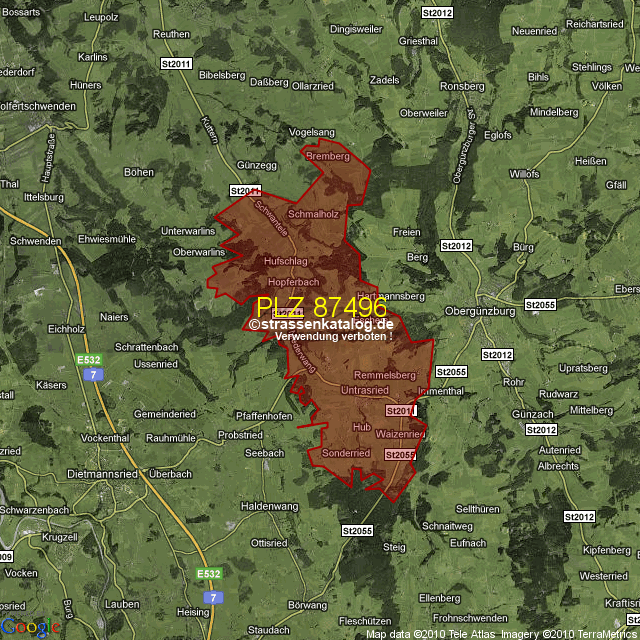The image size is (640, 640).
Task: Select the St2011 road shield near Reuthen
Action: 175,64
